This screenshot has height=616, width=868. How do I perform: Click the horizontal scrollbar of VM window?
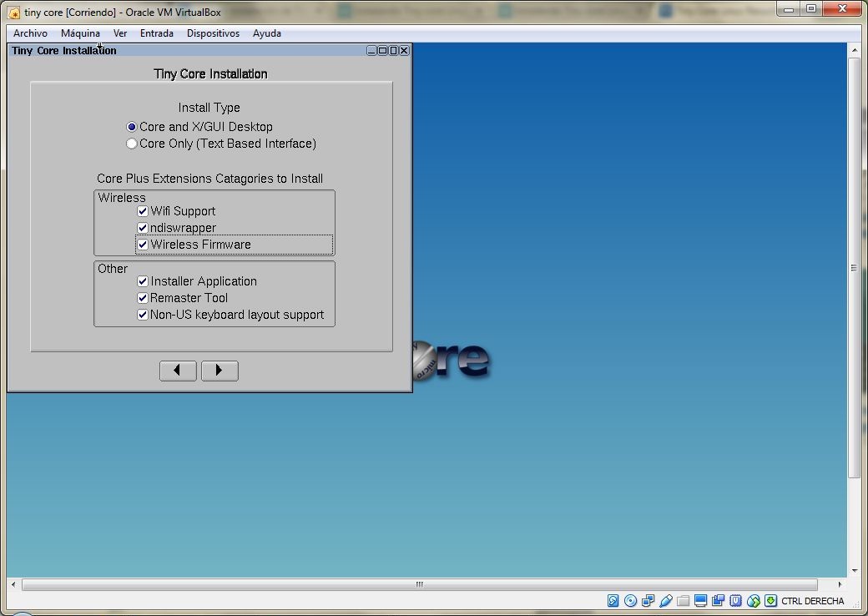[419, 585]
